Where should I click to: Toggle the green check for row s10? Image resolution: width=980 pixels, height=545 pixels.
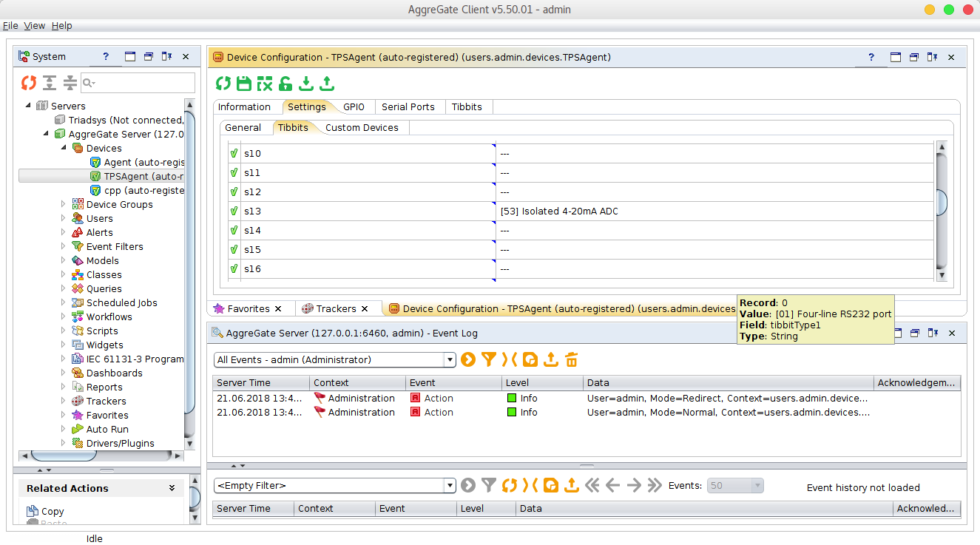pos(234,153)
